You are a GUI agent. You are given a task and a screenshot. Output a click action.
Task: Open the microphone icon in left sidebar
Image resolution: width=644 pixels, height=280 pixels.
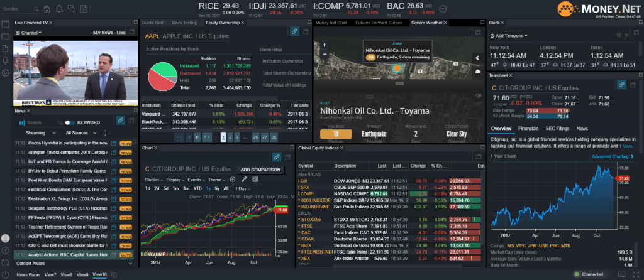[x=6, y=60]
